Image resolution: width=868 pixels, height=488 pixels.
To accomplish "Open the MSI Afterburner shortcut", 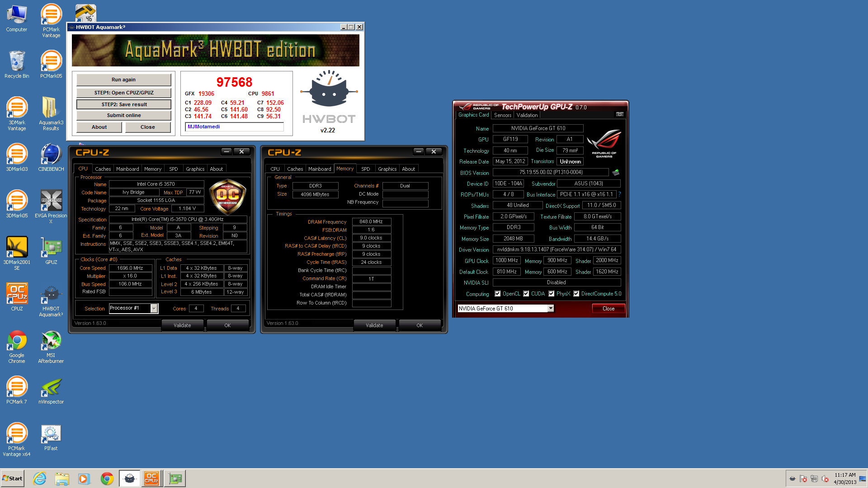I will coord(51,347).
